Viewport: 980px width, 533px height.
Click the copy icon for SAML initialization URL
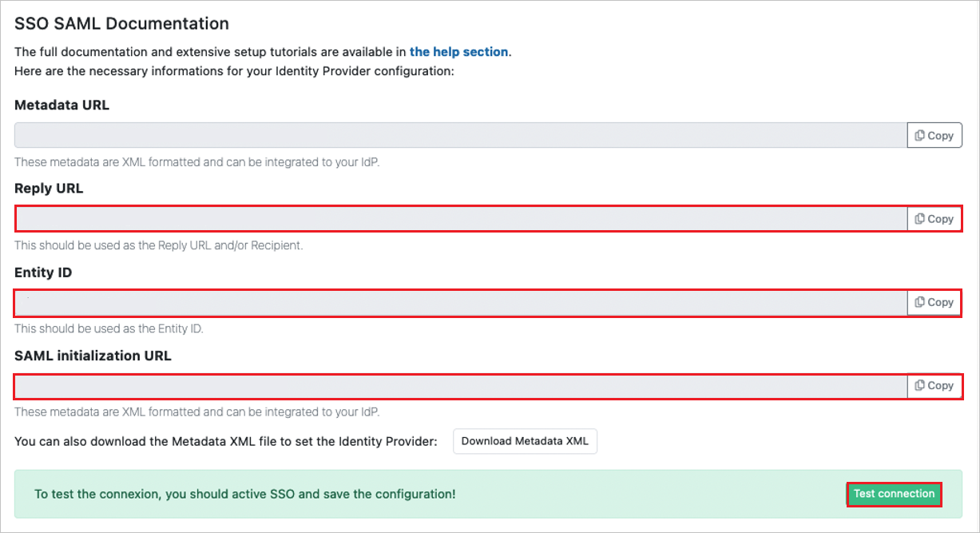[x=934, y=385]
